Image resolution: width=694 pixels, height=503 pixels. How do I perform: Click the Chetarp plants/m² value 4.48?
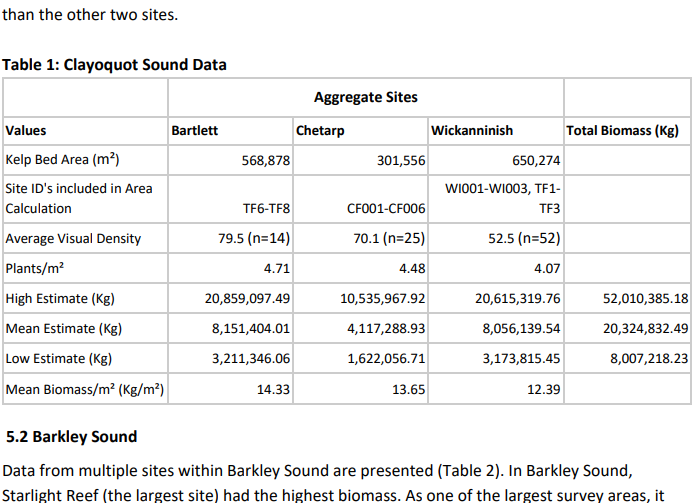coord(412,269)
